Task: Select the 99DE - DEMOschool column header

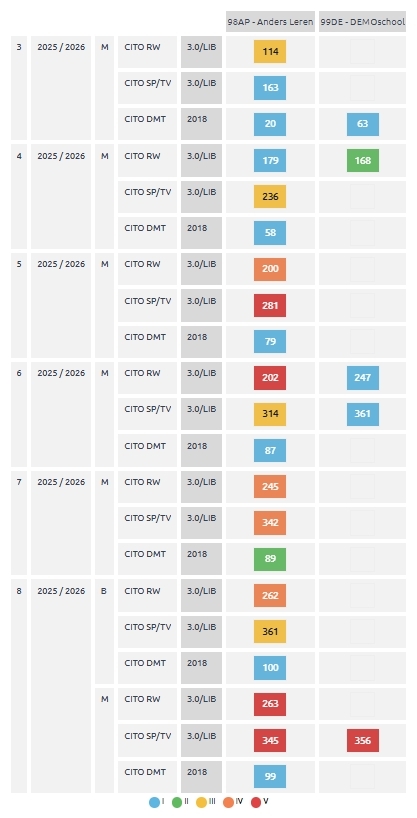Action: point(363,22)
